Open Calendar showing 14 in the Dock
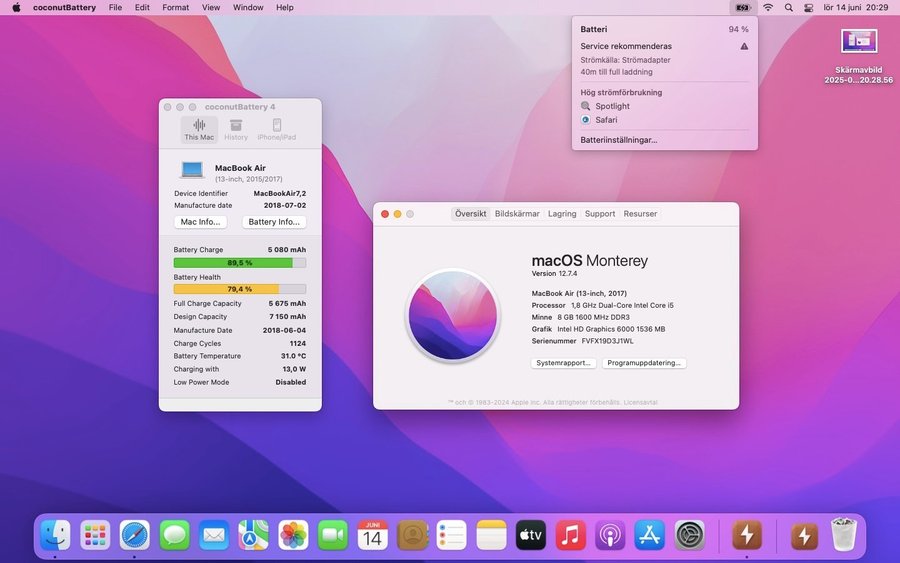Screen dimensions: 900x563 pyautogui.click(x=373, y=535)
